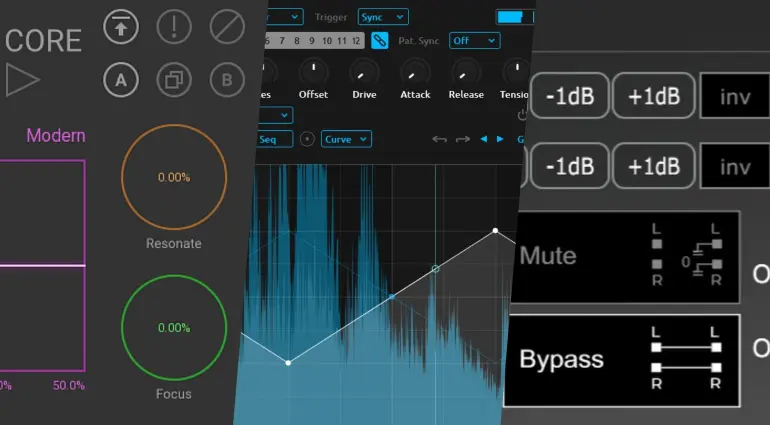Open the Trigger Sync dropdown

pos(383,17)
